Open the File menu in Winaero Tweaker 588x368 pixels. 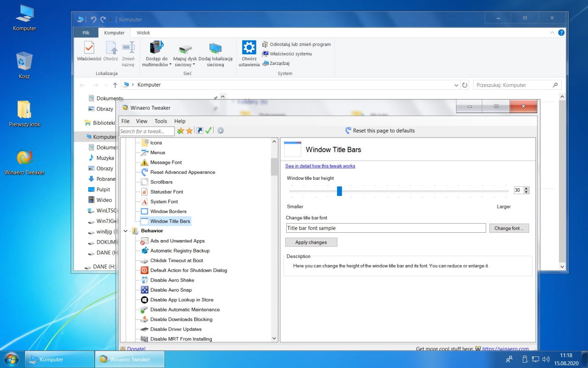coord(125,121)
